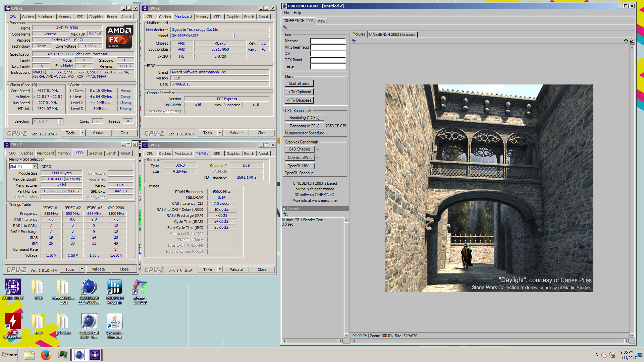Launch CINEBENCH 11.5 desktop shortcut
The width and height of the screenshot is (644, 362).
point(89,291)
